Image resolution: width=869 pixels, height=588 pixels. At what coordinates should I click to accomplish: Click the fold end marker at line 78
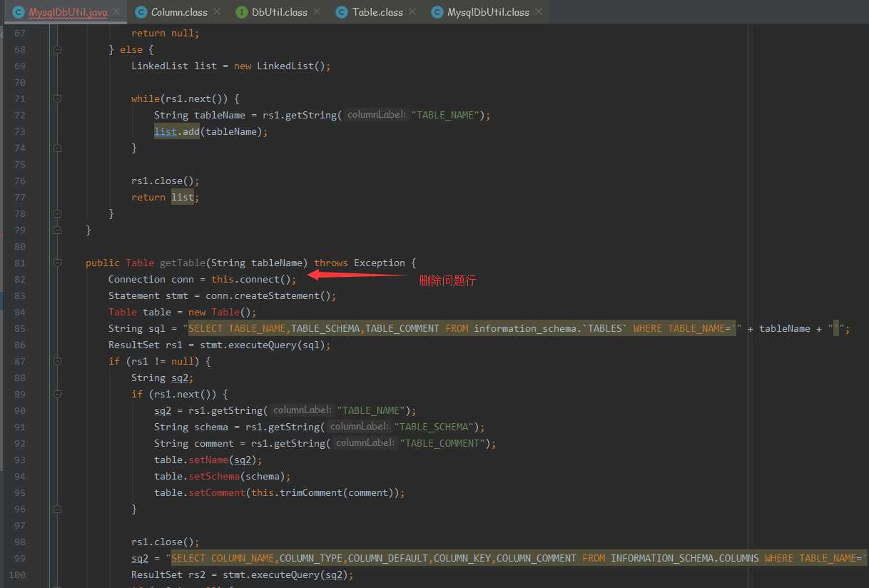coord(57,214)
